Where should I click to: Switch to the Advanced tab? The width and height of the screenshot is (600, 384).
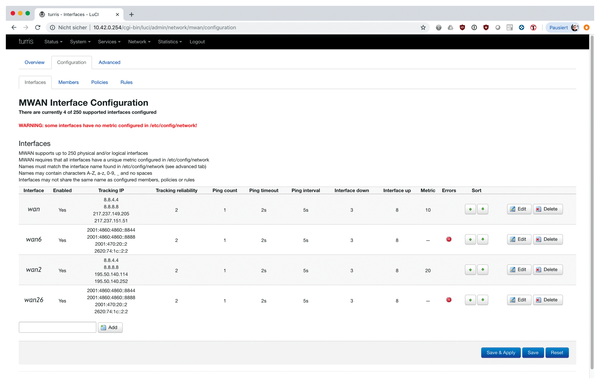[x=109, y=62]
